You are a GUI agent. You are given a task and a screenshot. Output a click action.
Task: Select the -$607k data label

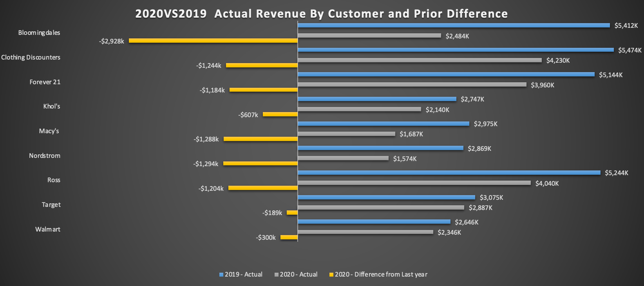click(248, 115)
